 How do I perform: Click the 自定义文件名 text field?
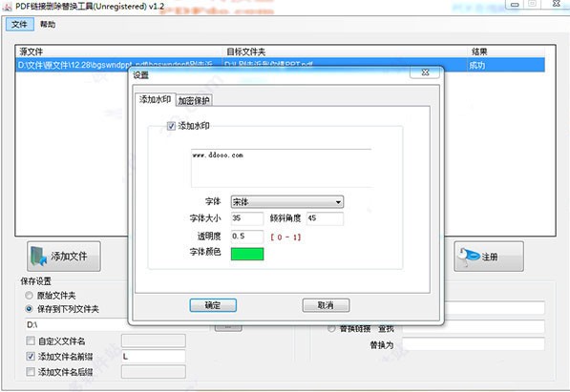pyautogui.click(x=154, y=340)
